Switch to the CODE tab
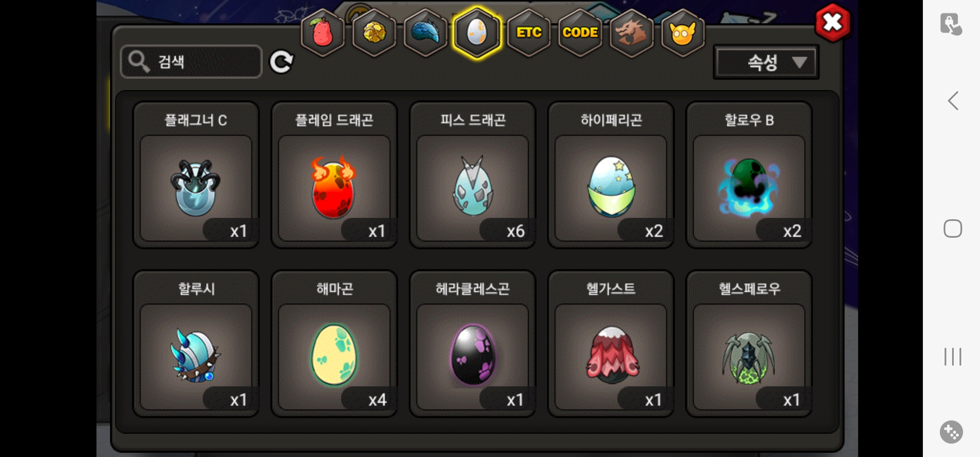This screenshot has width=980, height=457. pos(580,33)
